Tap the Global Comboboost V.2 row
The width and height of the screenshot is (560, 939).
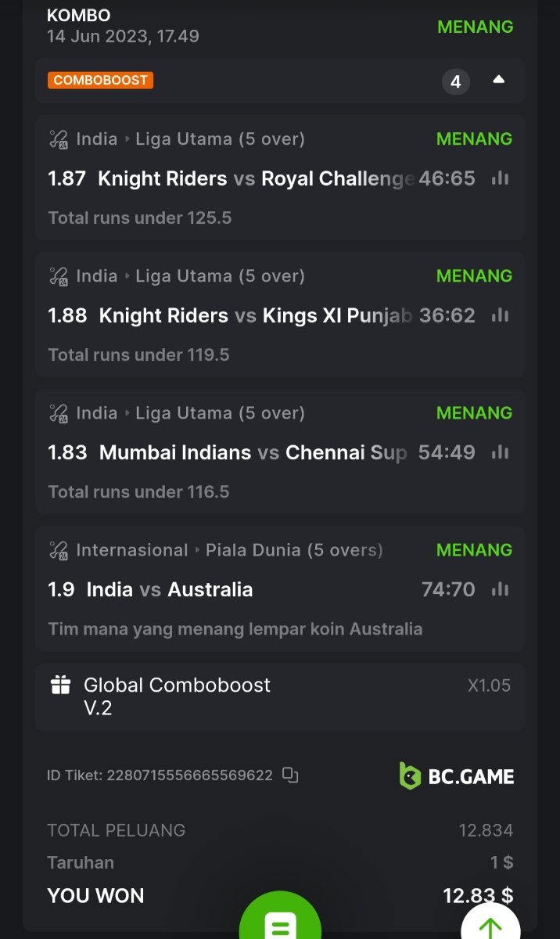point(280,696)
